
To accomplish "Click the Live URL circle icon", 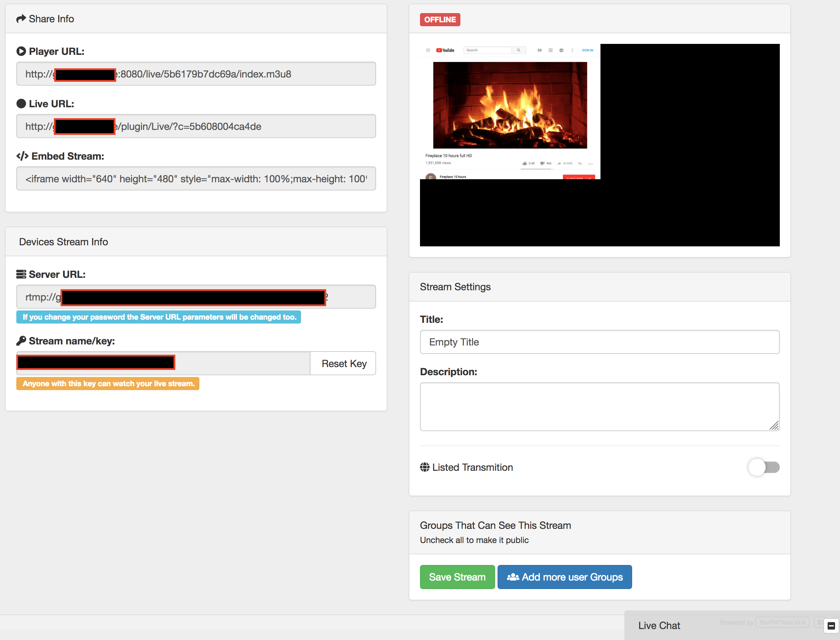I will [21, 104].
